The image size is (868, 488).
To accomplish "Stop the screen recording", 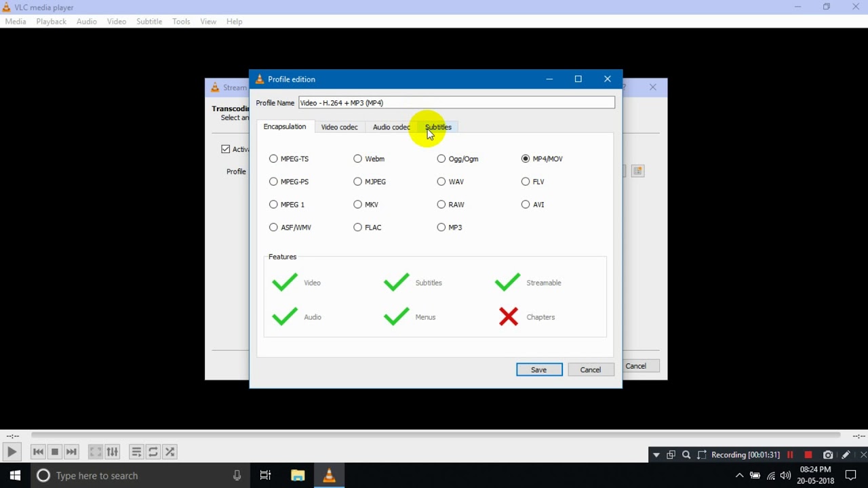I will click(x=808, y=455).
